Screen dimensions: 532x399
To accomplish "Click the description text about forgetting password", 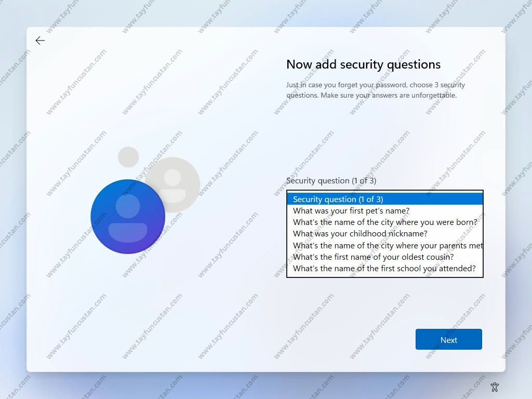I will pos(376,90).
